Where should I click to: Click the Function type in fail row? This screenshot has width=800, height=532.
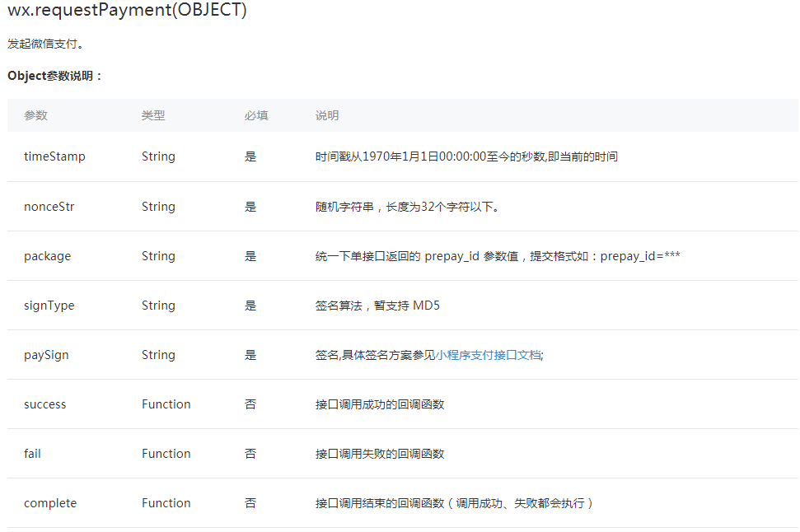tap(166, 454)
